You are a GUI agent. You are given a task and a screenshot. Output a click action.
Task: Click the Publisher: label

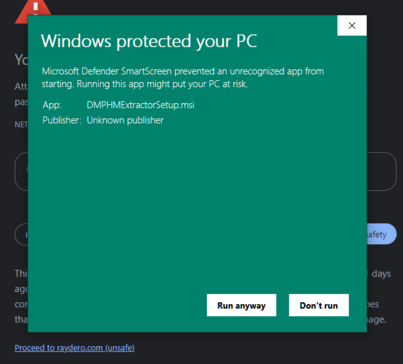coord(62,120)
